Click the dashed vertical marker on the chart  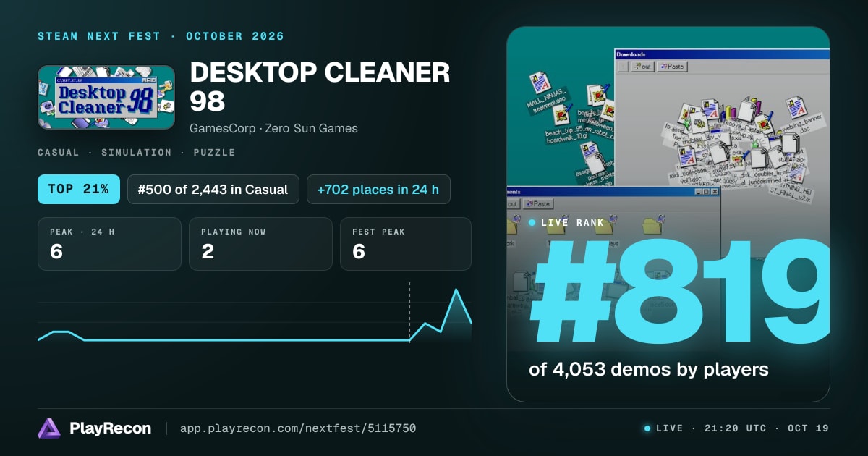tap(409, 311)
